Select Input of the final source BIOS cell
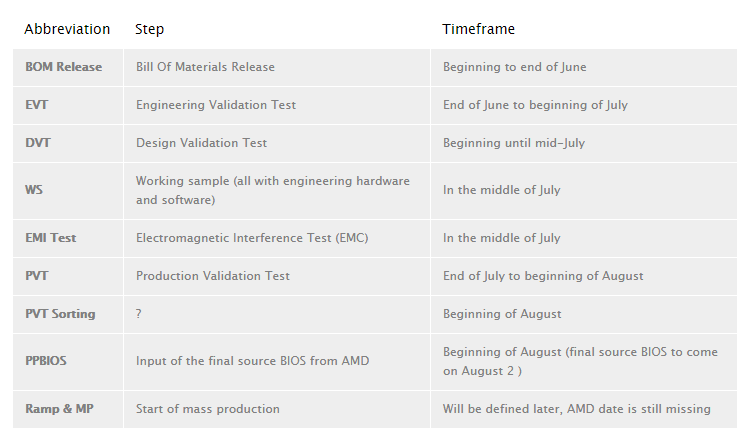Image resolution: width=750 pixels, height=440 pixels. pyautogui.click(x=277, y=362)
